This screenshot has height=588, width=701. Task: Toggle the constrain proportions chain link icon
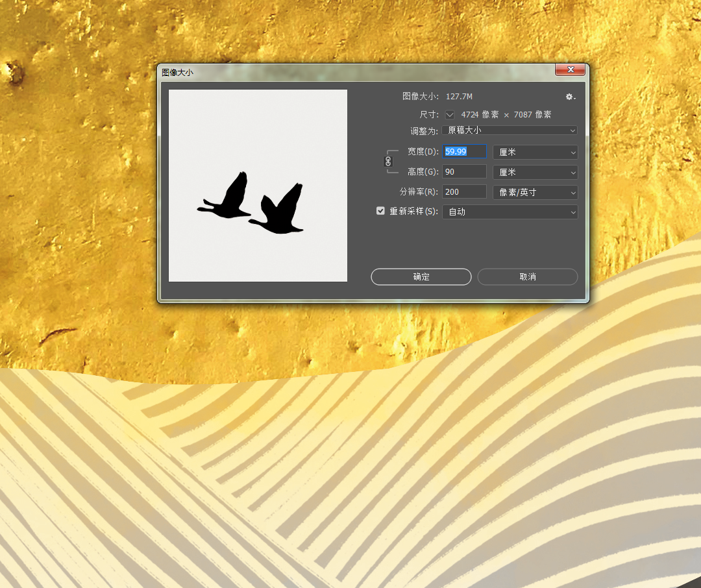(388, 162)
